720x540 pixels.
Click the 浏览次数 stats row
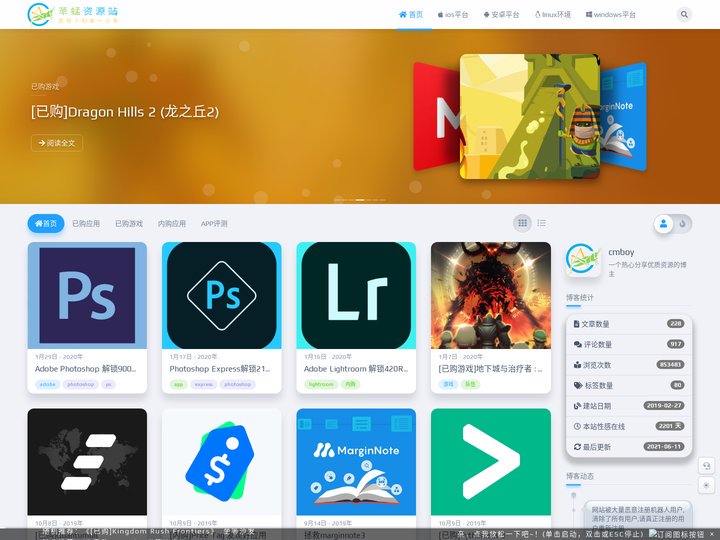pyautogui.click(x=629, y=365)
